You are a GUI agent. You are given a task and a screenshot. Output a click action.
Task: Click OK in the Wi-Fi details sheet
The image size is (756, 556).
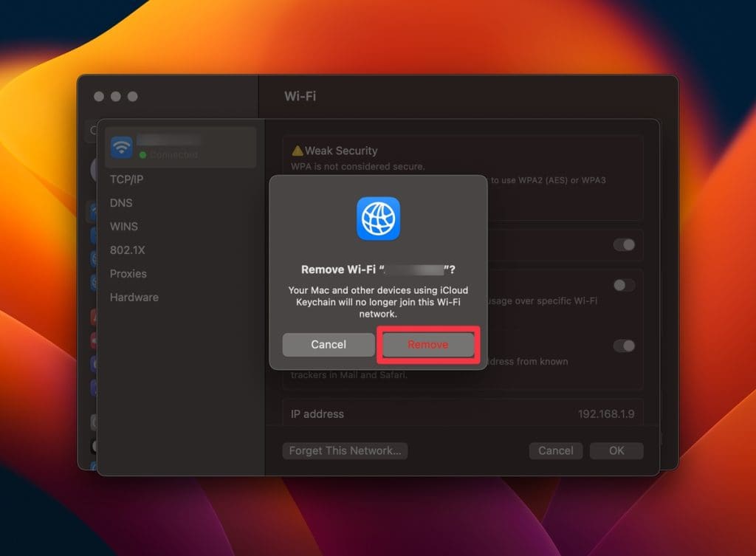tap(616, 451)
